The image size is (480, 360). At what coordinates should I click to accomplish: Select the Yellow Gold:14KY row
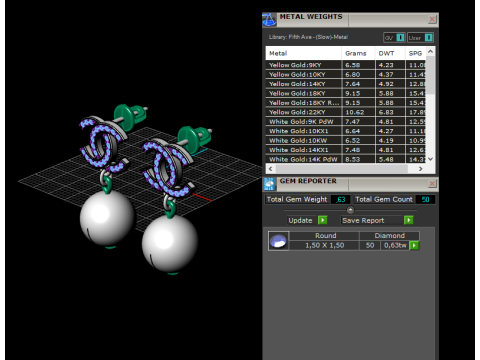346,84
